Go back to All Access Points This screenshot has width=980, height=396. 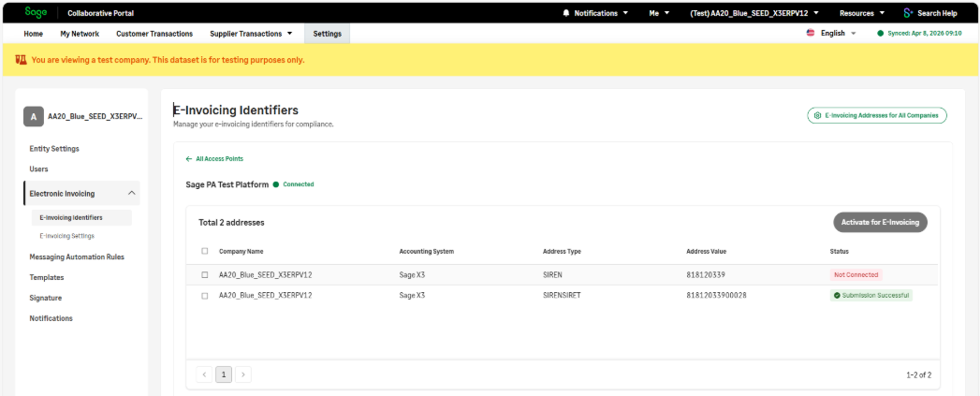[214, 159]
